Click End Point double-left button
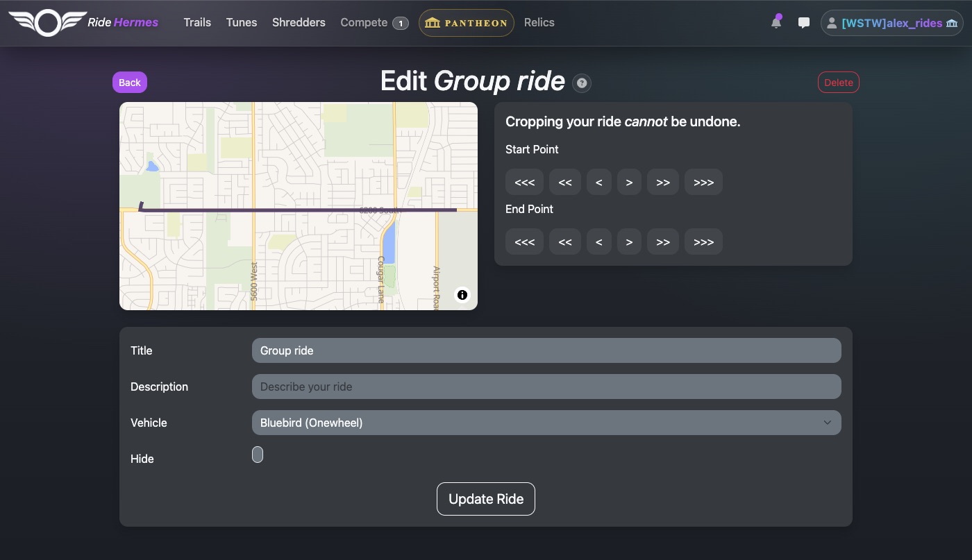Viewport: 972px width, 560px height. click(565, 242)
